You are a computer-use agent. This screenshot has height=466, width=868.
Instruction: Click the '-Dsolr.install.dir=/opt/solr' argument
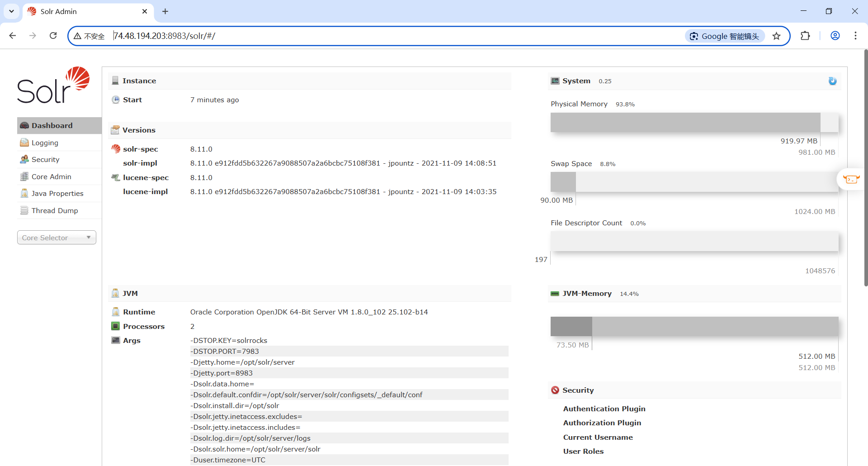[235, 406]
